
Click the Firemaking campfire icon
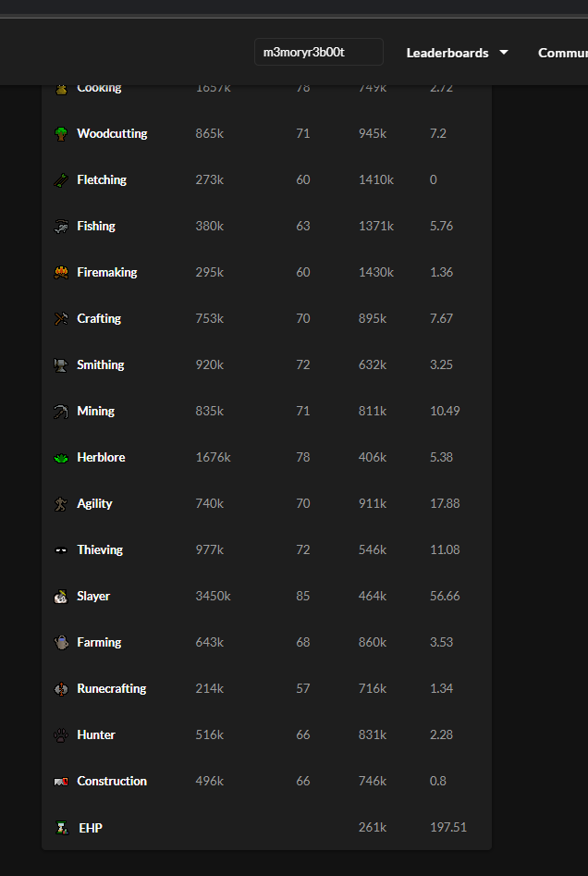[x=61, y=272]
